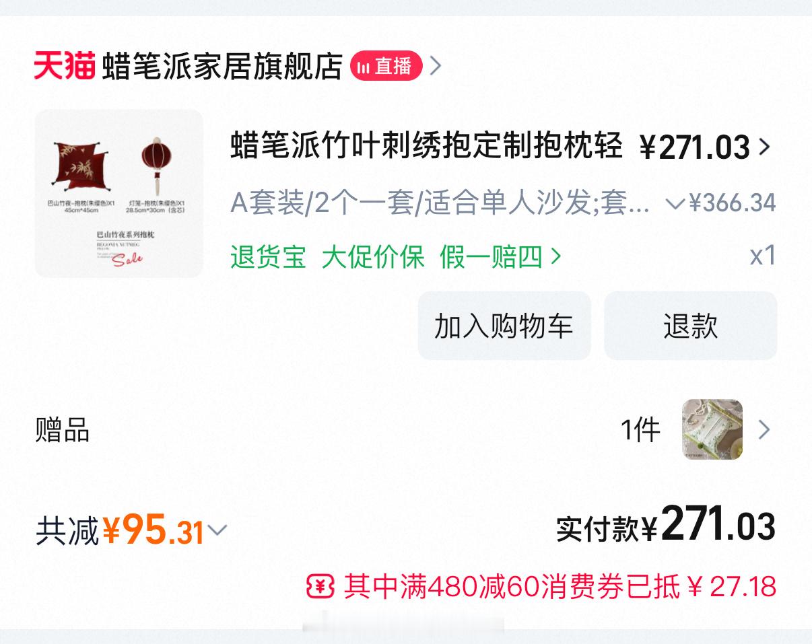Tap the 大促价保 price protection tag

(373, 256)
